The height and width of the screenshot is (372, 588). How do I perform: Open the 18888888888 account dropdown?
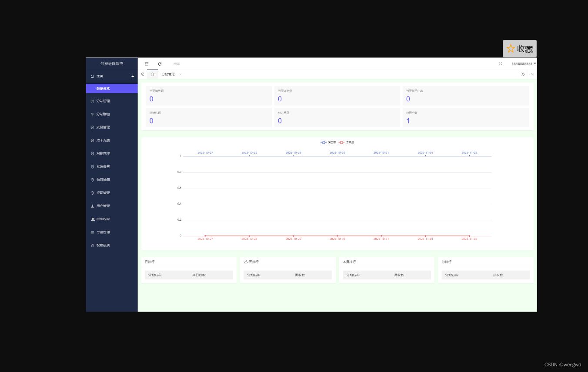[x=523, y=63]
